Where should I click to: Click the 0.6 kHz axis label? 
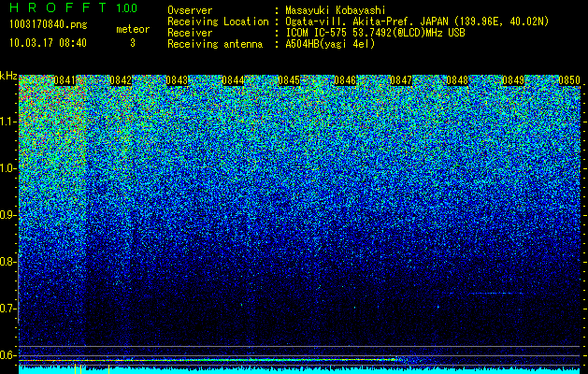point(8,355)
